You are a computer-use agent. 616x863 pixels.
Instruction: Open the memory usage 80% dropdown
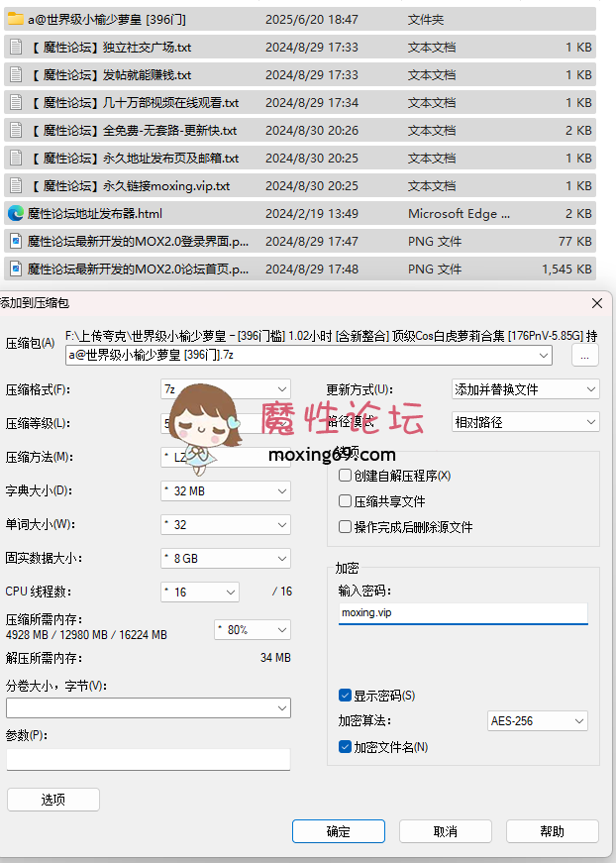253,629
